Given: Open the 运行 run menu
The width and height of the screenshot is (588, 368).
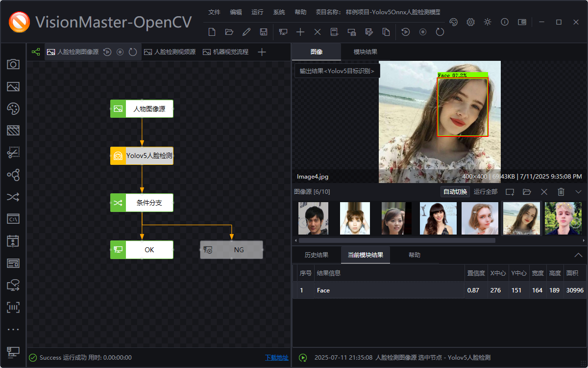Looking at the screenshot, I should click(257, 12).
